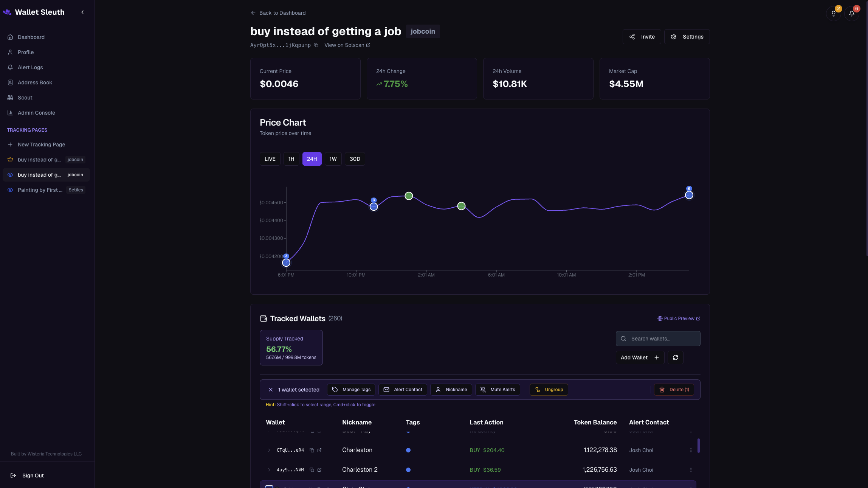Open the lightbulb tips notifications
868x488 pixels.
(833, 14)
